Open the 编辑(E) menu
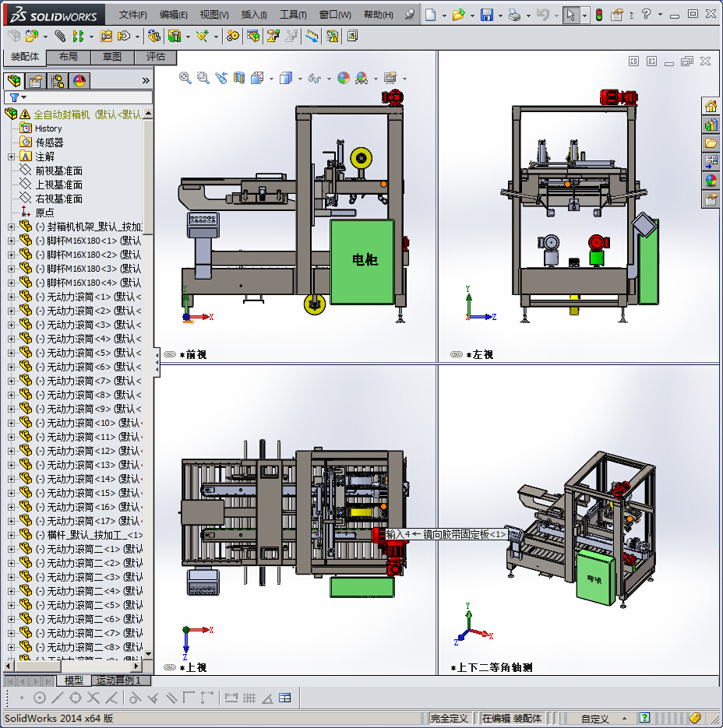This screenshot has width=723, height=728. (x=173, y=15)
